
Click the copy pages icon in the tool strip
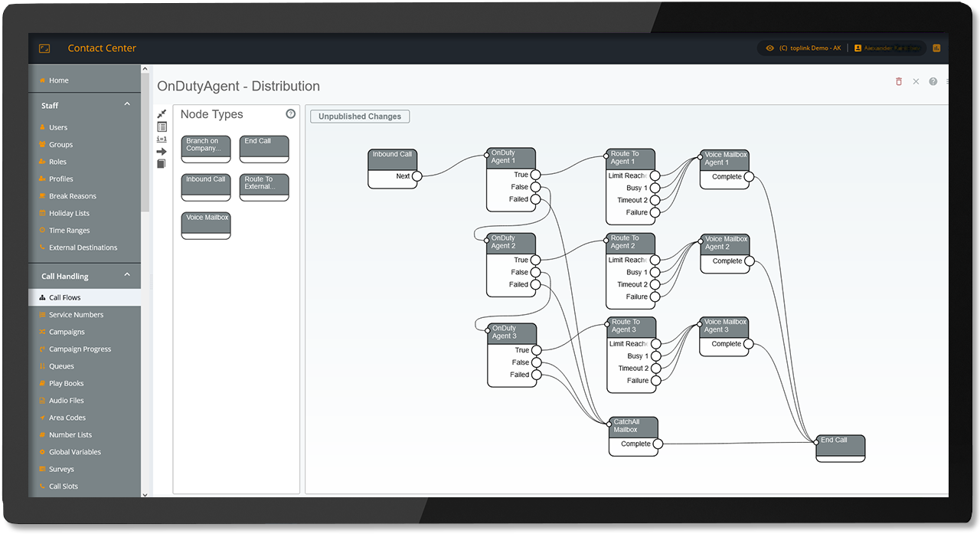pos(162,164)
